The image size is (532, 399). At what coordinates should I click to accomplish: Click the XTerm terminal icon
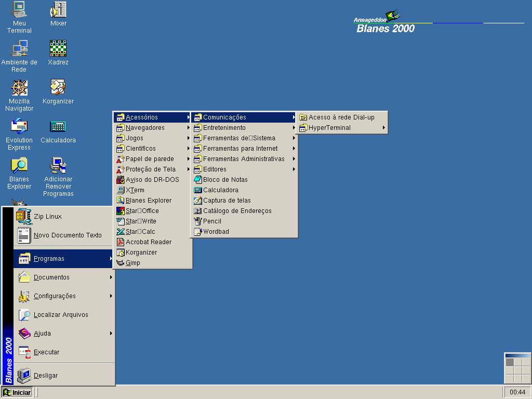pos(121,190)
